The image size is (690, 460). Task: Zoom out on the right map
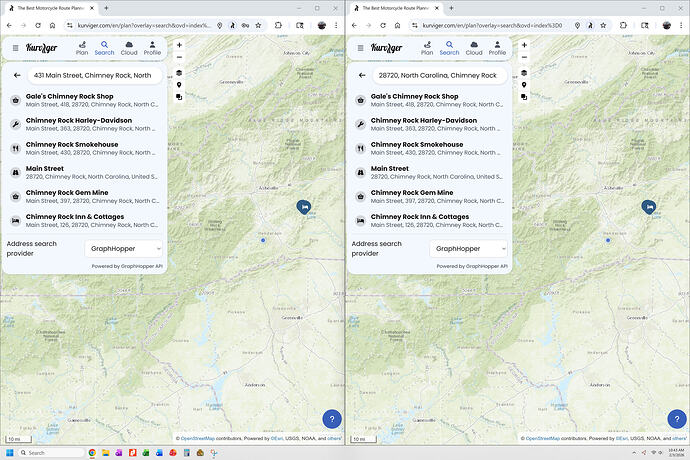click(x=523, y=58)
